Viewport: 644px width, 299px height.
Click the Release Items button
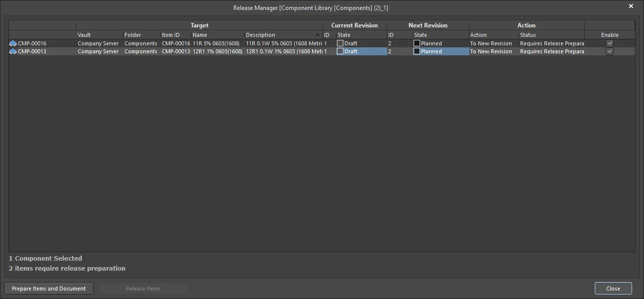pyautogui.click(x=143, y=289)
